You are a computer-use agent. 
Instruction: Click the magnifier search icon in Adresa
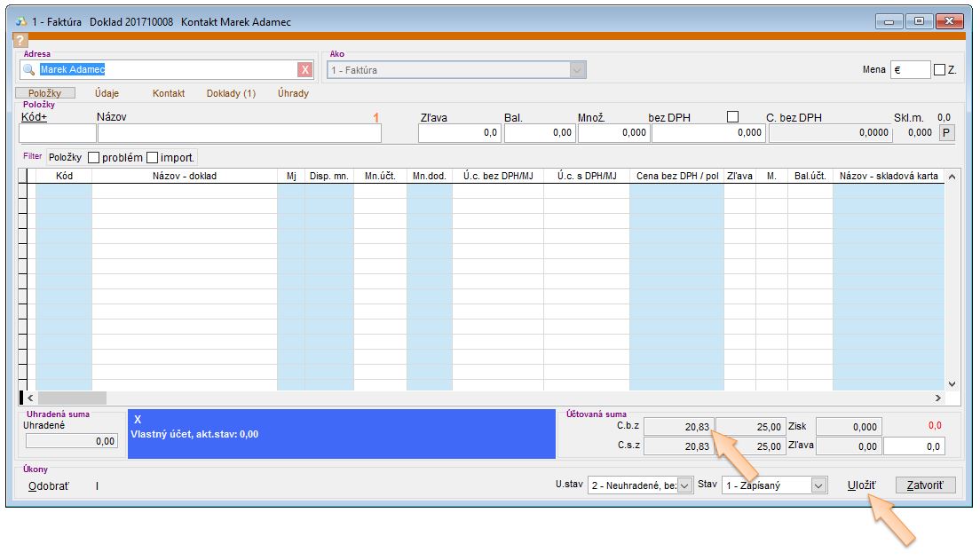[29, 69]
